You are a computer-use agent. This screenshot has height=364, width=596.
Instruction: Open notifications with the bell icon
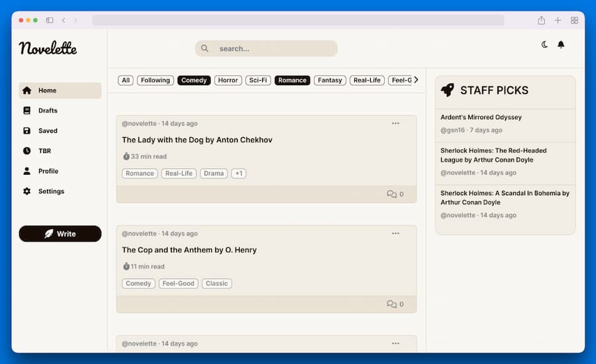coord(561,45)
